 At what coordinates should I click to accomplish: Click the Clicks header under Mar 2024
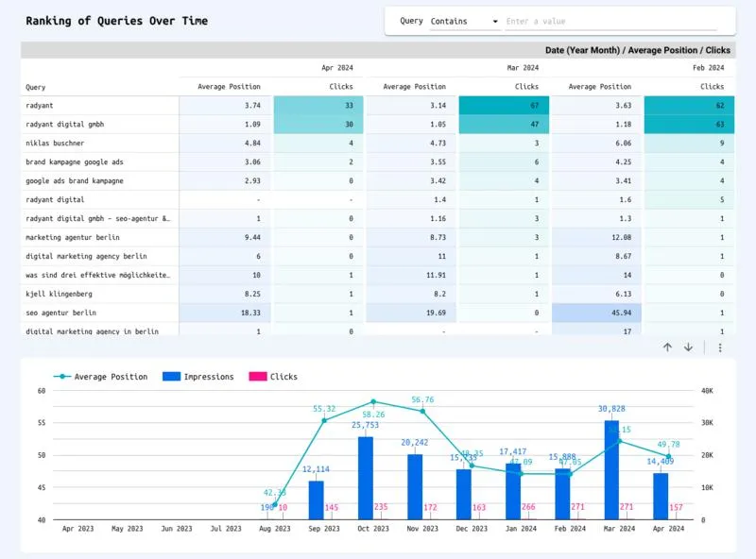point(526,87)
